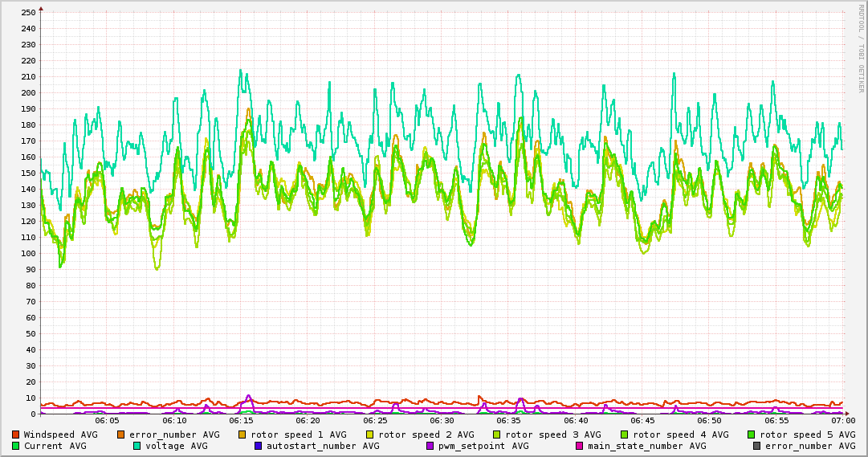The image size is (868, 457).
Task: Click the yellow rotor speed 2 AVG swatch
Action: [x=370, y=435]
